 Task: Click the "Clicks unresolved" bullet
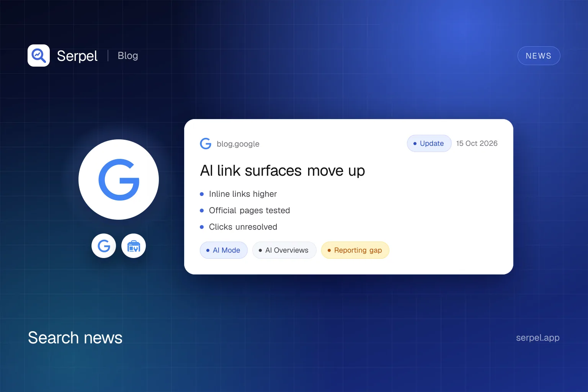point(243,227)
